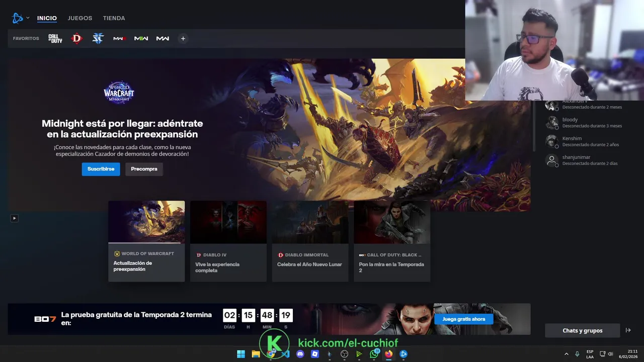Image resolution: width=644 pixels, height=362 pixels.
Task: Click the countdown days value 02
Action: pyautogui.click(x=229, y=315)
